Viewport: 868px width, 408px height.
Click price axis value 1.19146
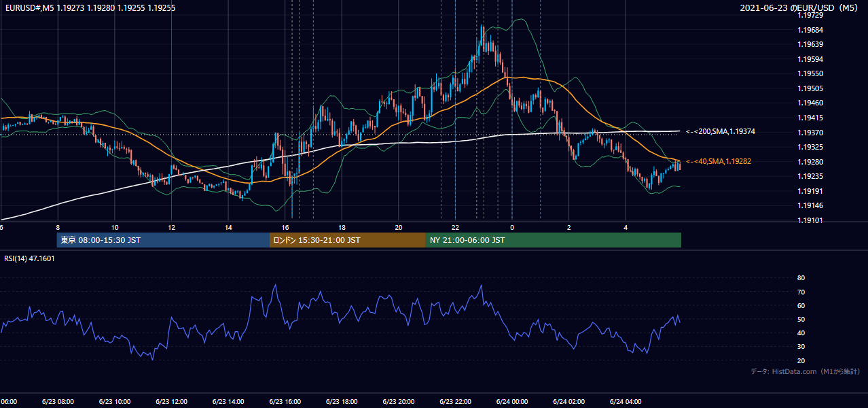[x=810, y=205]
